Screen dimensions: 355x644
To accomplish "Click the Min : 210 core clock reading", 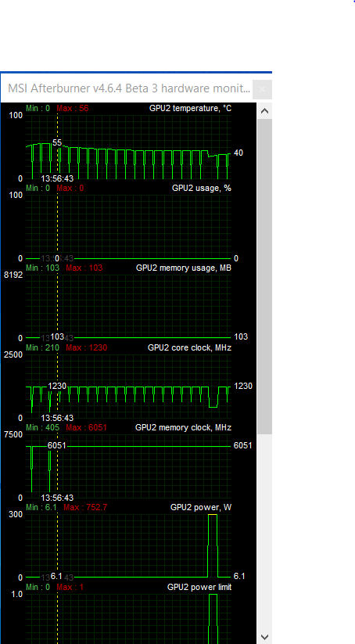I will click(43, 348).
